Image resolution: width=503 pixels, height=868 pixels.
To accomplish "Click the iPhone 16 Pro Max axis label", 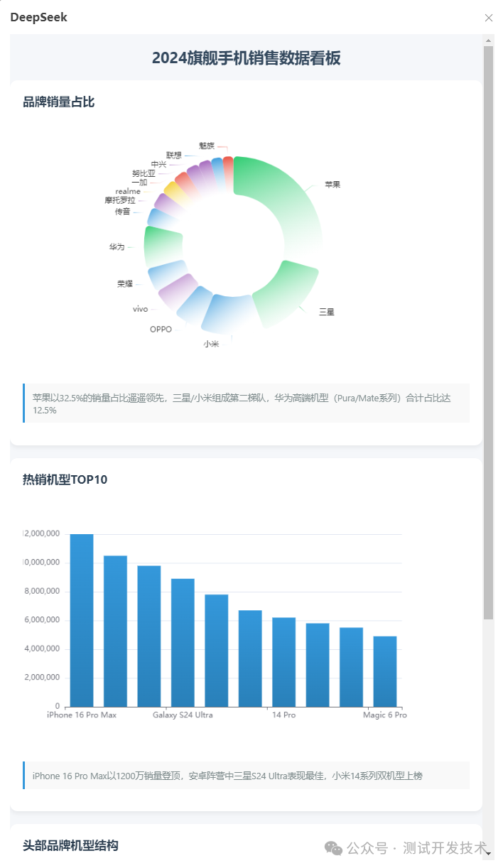I will (x=82, y=715).
